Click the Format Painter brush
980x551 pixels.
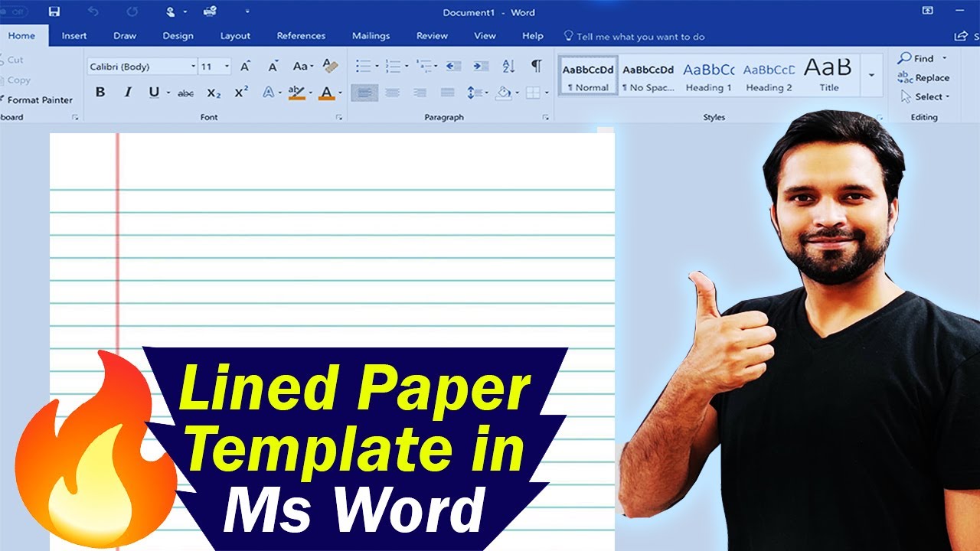(37, 99)
